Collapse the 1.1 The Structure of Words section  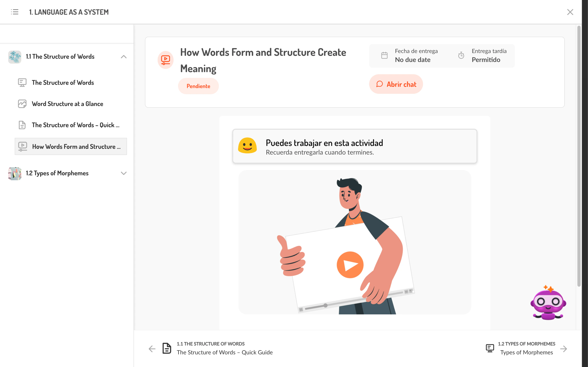[124, 57]
